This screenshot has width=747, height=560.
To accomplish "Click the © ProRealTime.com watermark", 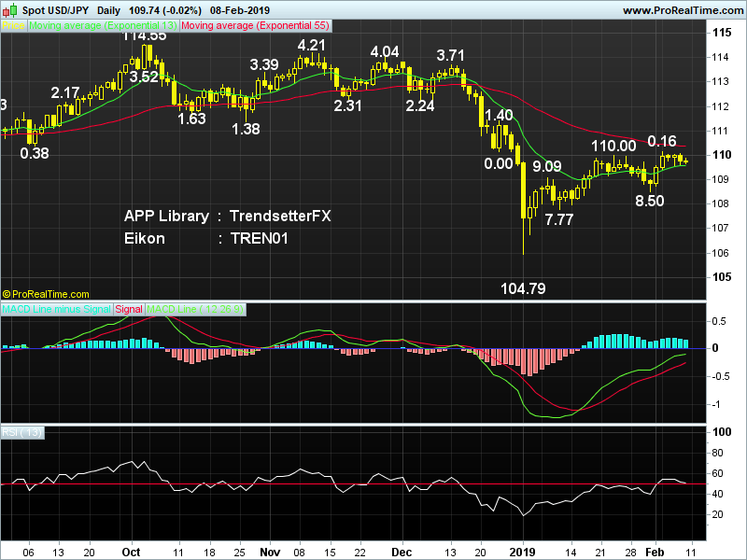I will (46, 294).
